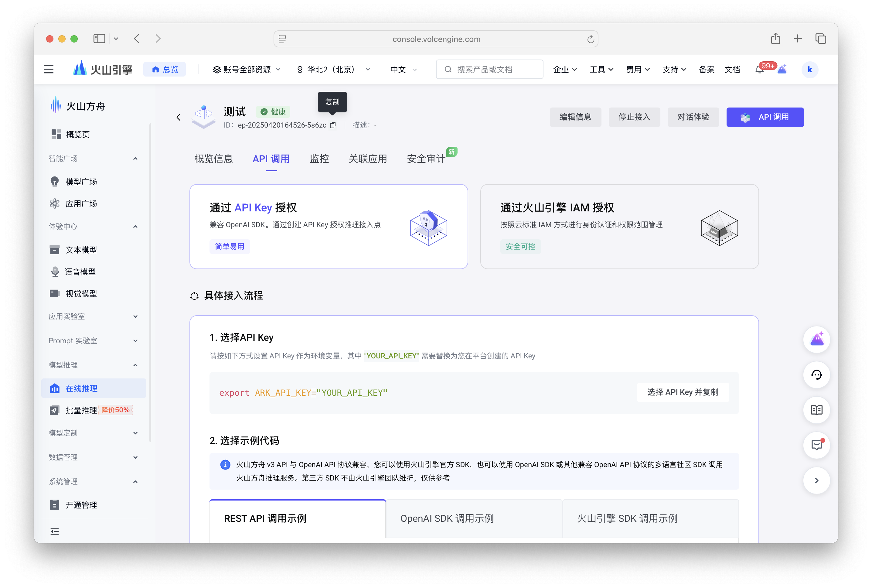Screen dimensions: 872x588
Task: Open the feedback chat bubble on the right
Action: (817, 445)
